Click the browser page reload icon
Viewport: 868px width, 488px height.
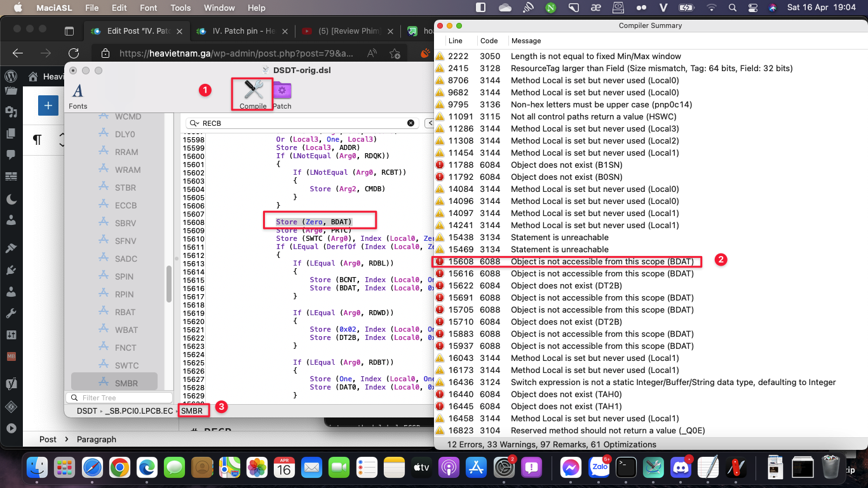[74, 53]
